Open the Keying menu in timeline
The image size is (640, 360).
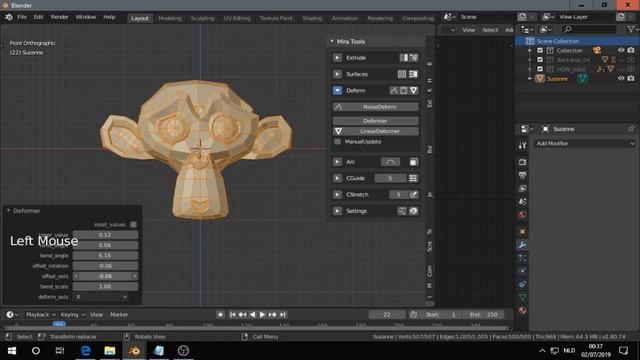pos(72,315)
